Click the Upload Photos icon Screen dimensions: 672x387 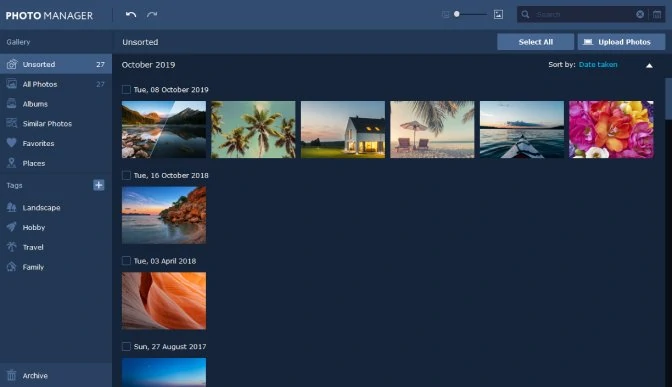click(588, 42)
